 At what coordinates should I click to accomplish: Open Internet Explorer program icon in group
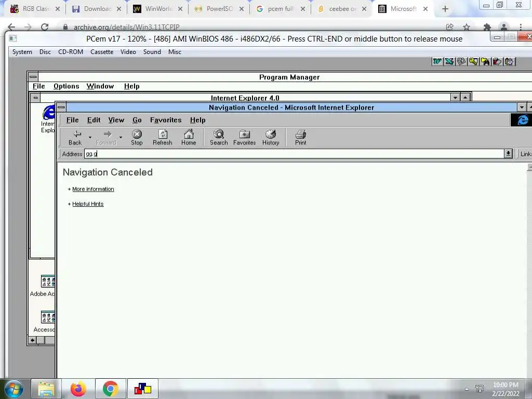click(x=48, y=119)
